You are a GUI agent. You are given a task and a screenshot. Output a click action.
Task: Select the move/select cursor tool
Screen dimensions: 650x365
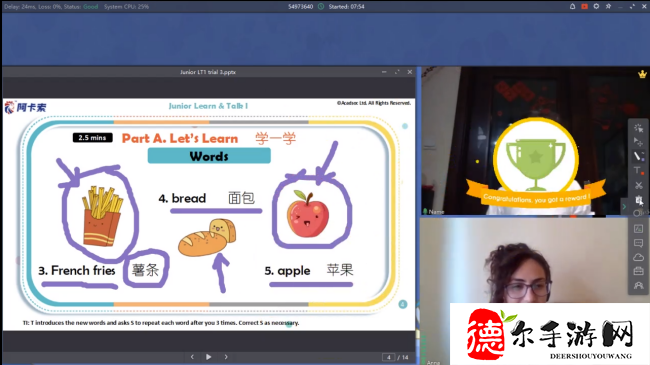click(638, 142)
